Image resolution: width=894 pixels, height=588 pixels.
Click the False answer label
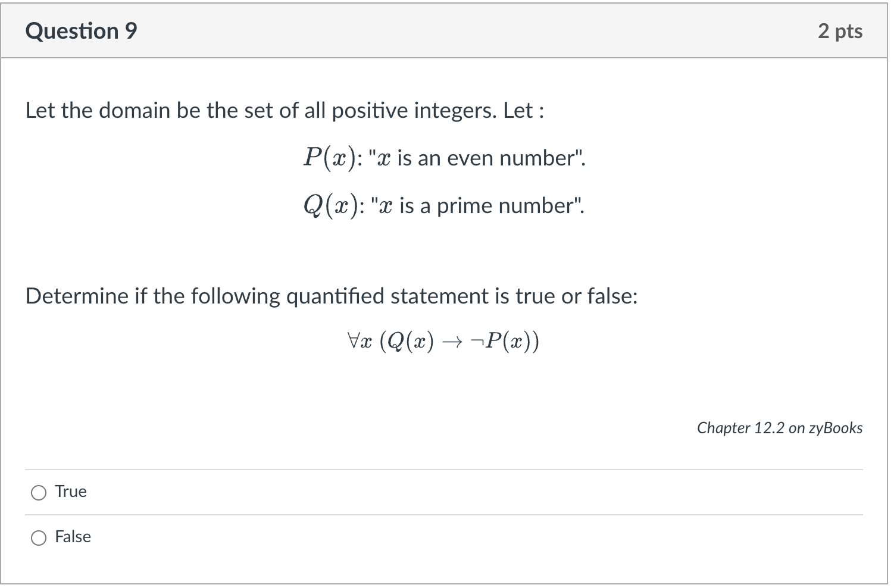(x=73, y=536)
